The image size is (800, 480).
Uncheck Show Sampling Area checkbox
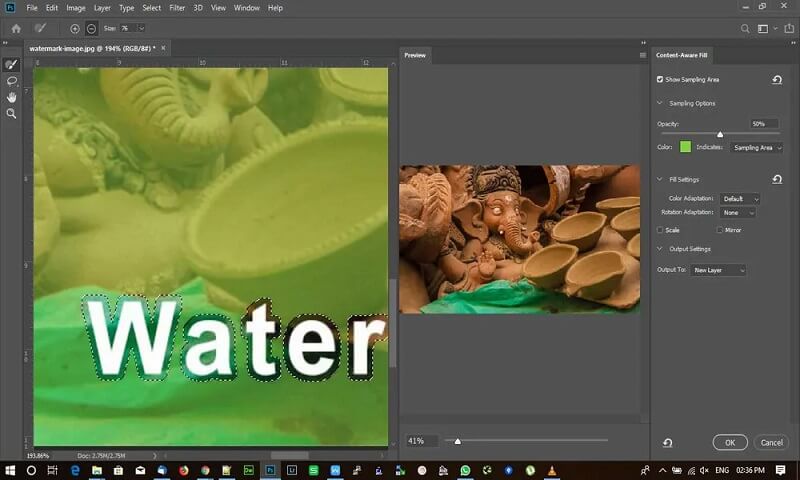tap(660, 79)
